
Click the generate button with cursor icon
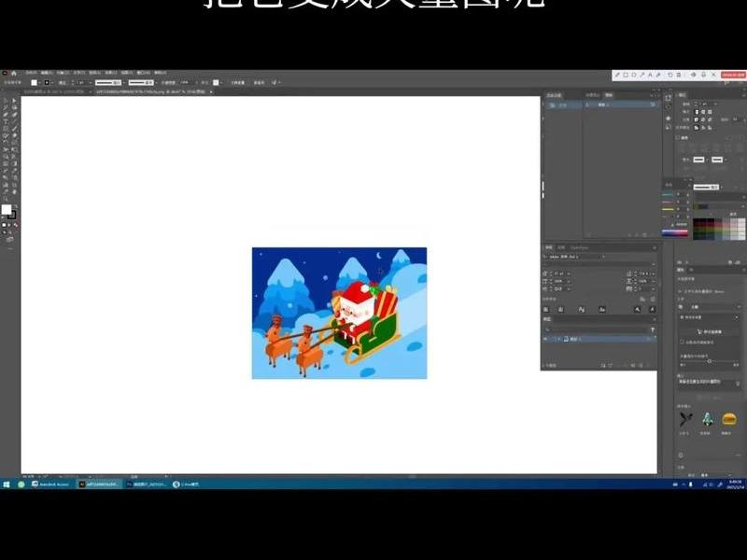[710, 332]
